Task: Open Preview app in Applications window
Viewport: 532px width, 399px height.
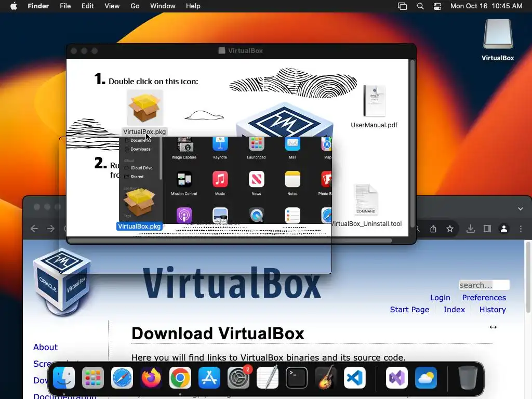Action: tap(220, 216)
